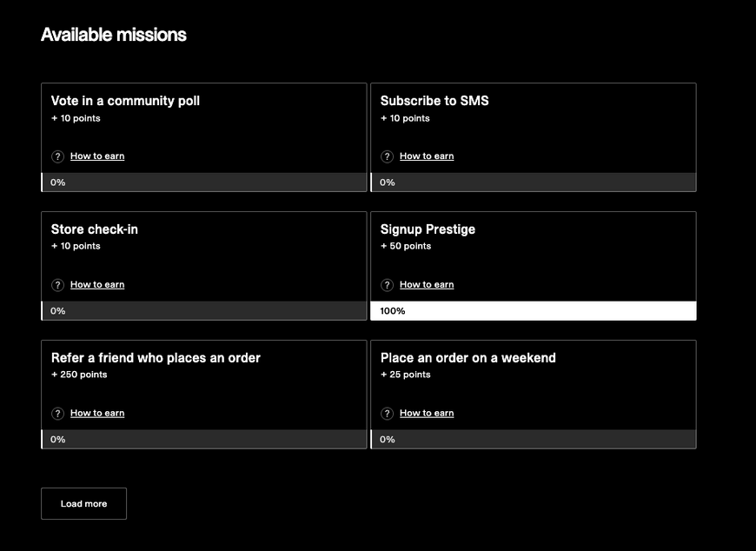Click question mark icon in community poll card

coord(58,156)
